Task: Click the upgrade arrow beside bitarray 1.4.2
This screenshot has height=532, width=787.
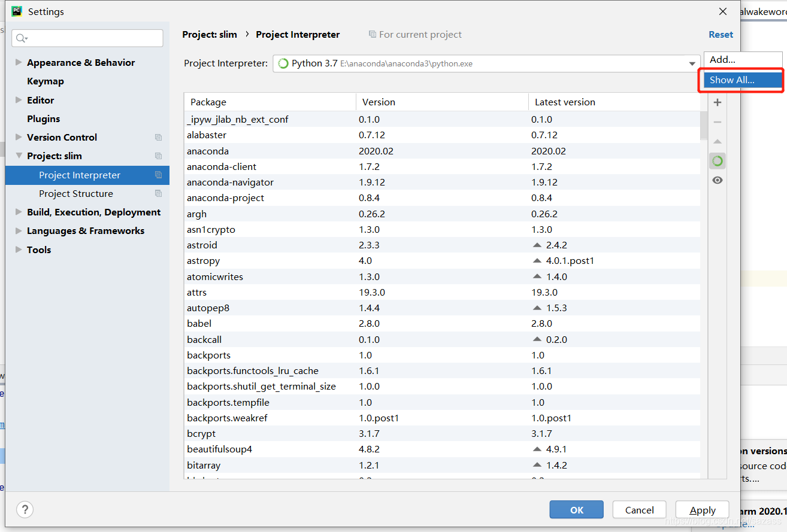Action: pos(537,465)
